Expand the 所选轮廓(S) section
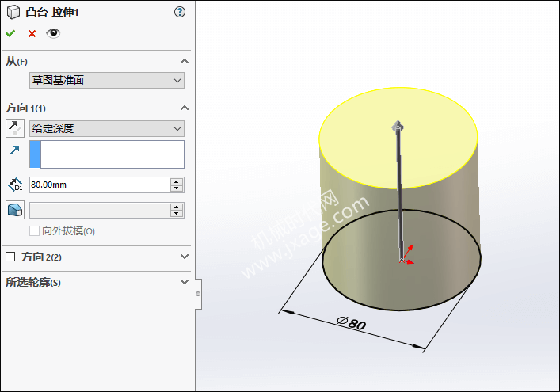The image size is (560, 392). coord(185,282)
